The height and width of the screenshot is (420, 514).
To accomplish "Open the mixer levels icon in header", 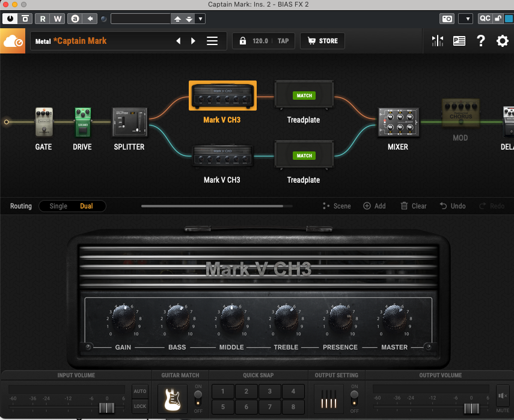I will (438, 41).
